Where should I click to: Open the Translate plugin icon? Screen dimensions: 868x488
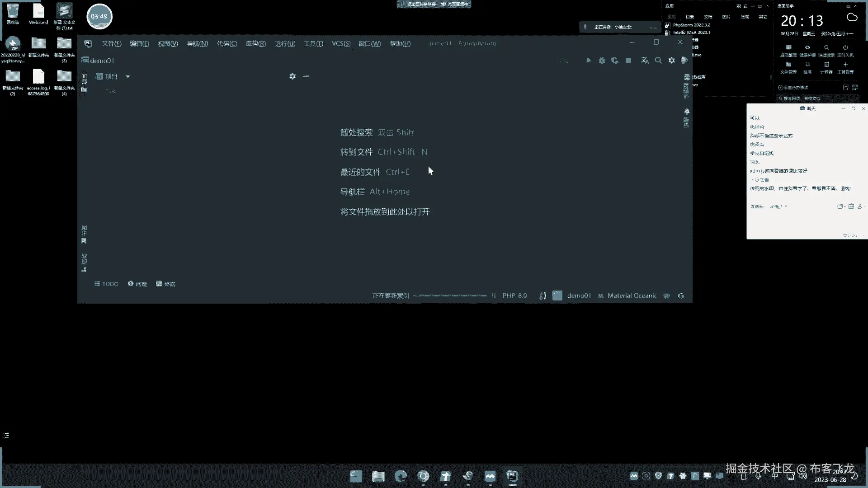click(645, 60)
